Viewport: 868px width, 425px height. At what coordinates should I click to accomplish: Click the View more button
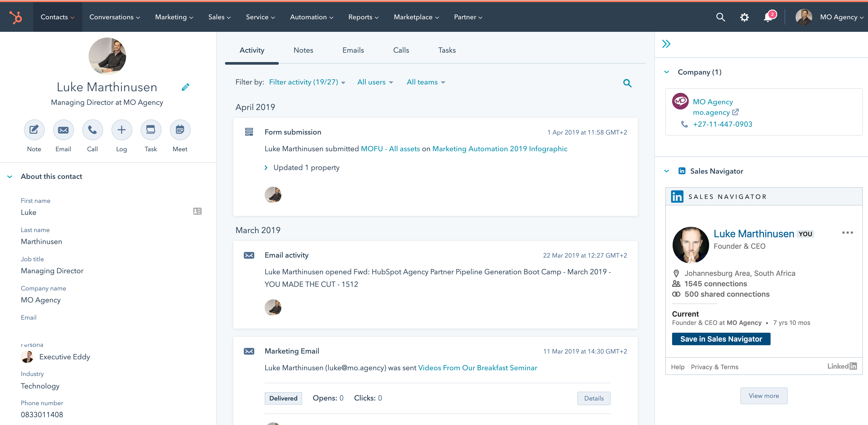coord(764,396)
